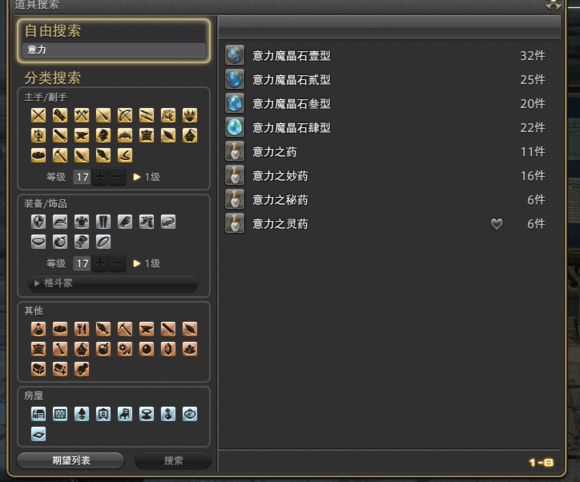Screen dimensions: 580x482
Task: Open the fork and knife meals category
Action: pos(82,329)
